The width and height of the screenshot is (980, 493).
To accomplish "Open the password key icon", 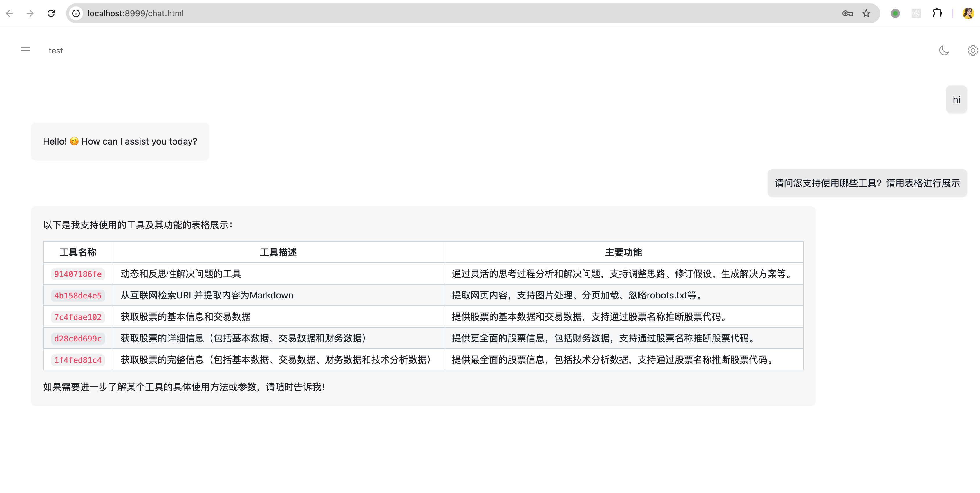I will (847, 13).
